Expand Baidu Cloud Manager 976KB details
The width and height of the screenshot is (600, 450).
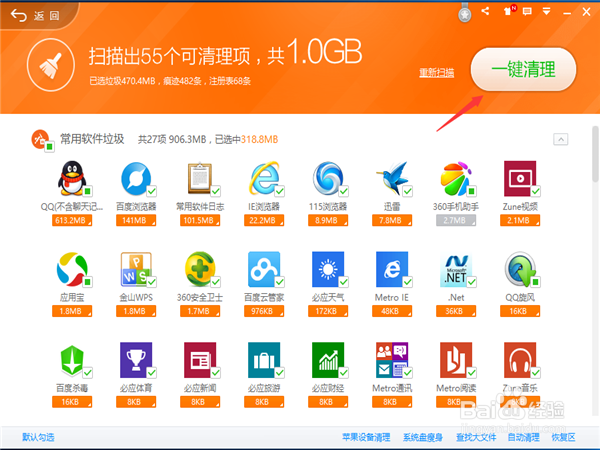(x=264, y=311)
